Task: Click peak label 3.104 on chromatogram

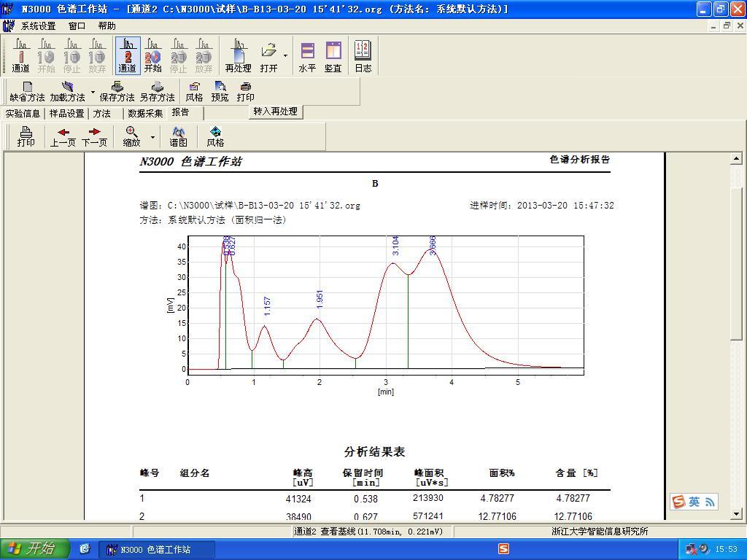Action: click(395, 245)
